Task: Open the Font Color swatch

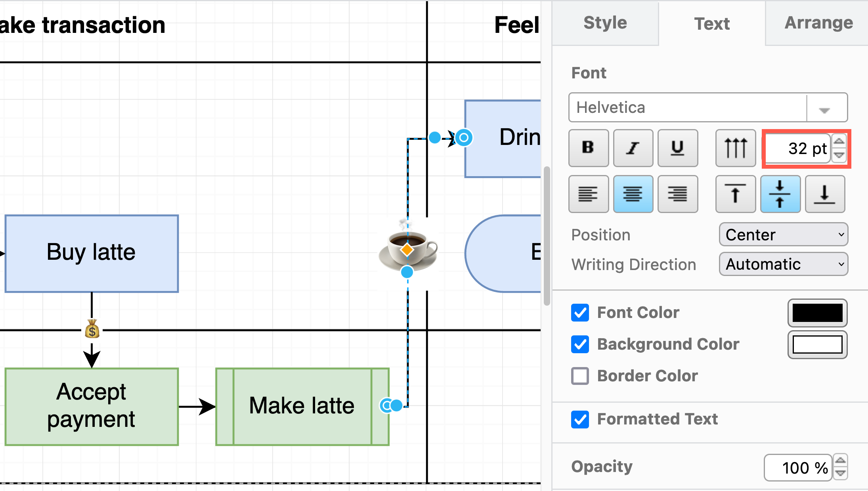Action: (x=817, y=313)
